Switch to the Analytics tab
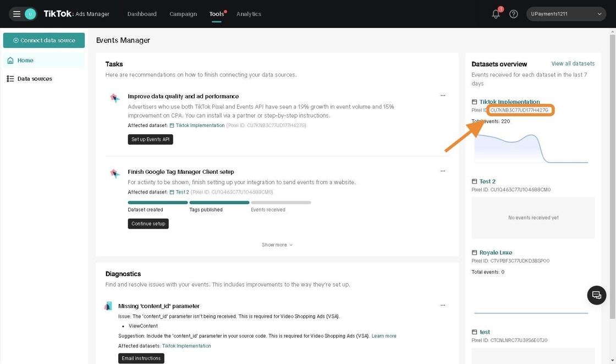 pos(249,14)
